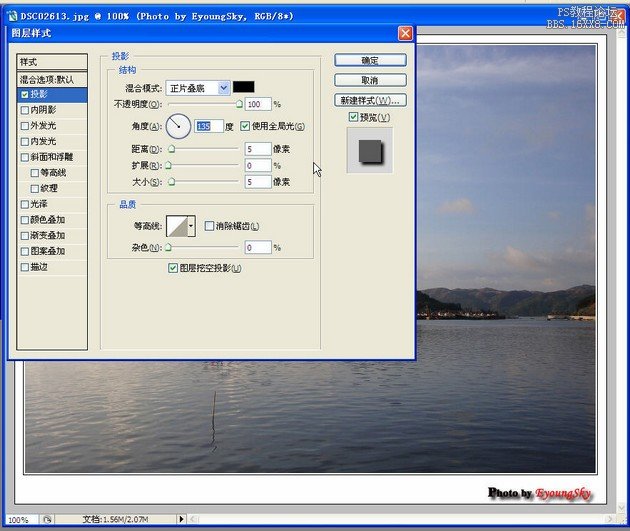Enable the 外发光 checkbox

[x=25, y=126]
